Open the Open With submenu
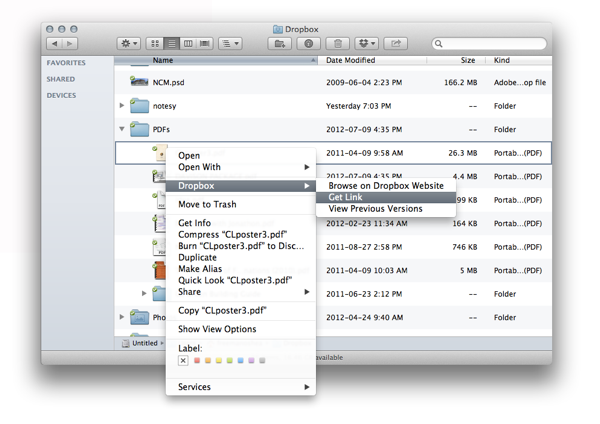The height and width of the screenshot is (424, 600). (x=241, y=167)
